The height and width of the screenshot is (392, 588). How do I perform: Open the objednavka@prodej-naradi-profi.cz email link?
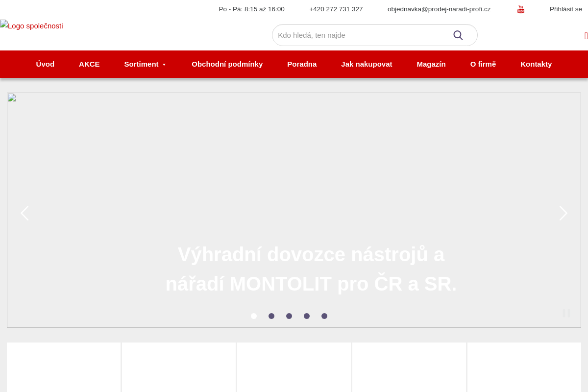pyautogui.click(x=439, y=9)
